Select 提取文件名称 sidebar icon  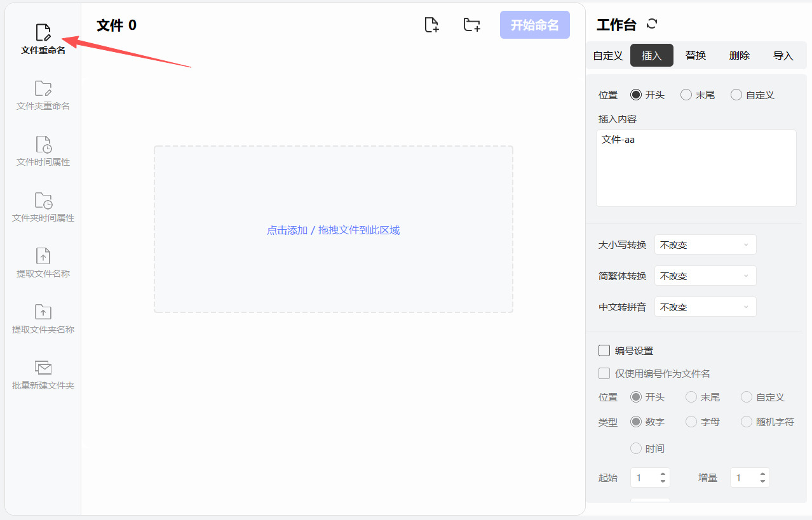[43, 263]
